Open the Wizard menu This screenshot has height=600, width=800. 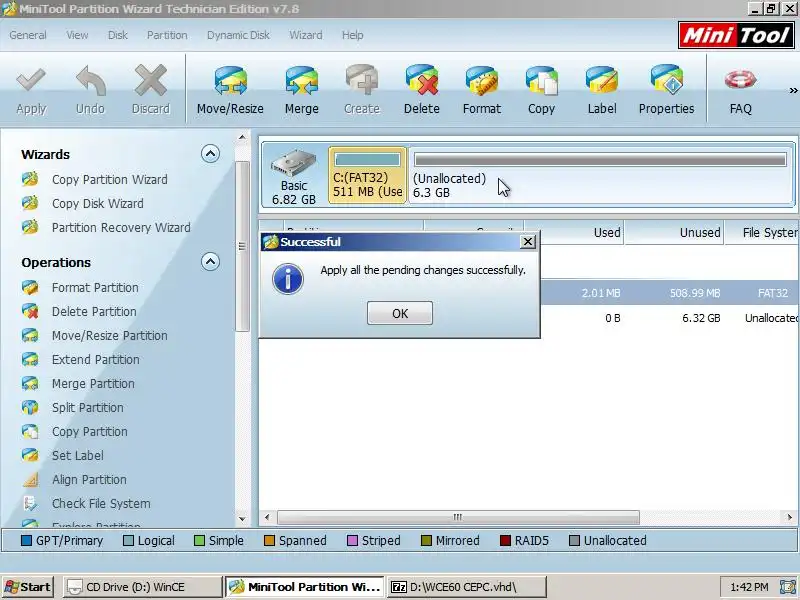point(306,35)
